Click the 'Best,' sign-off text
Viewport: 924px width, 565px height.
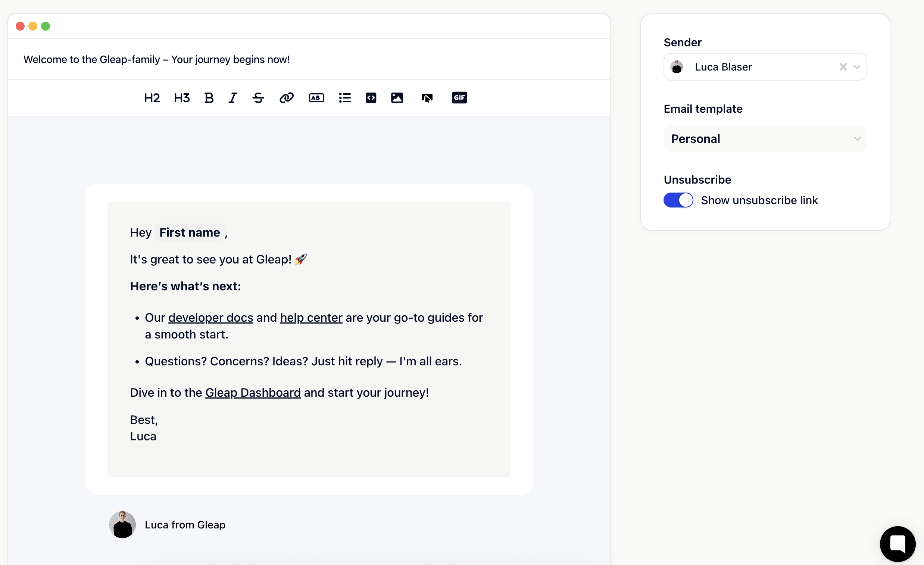[144, 420]
